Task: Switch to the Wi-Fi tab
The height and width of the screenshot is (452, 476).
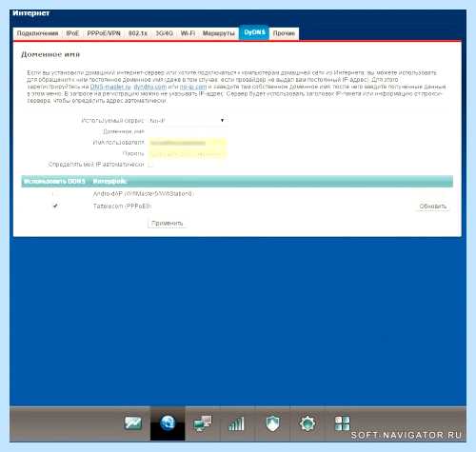Action: [188, 33]
